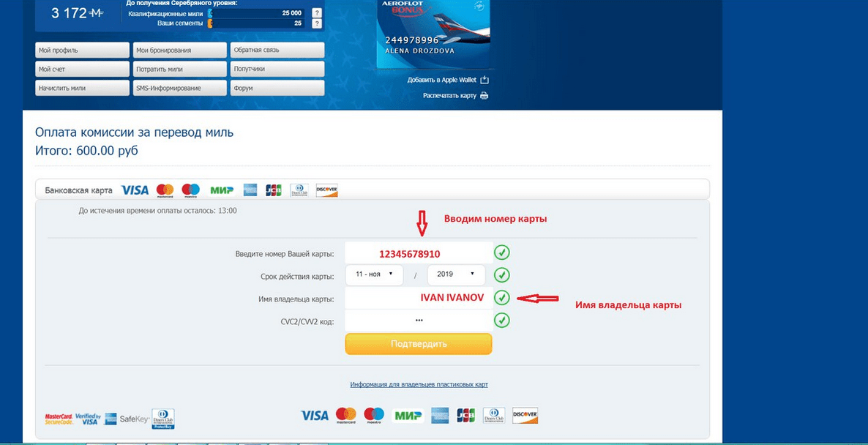Click the help question mark beside your segments
The width and height of the screenshot is (868, 445).
pyautogui.click(x=317, y=23)
